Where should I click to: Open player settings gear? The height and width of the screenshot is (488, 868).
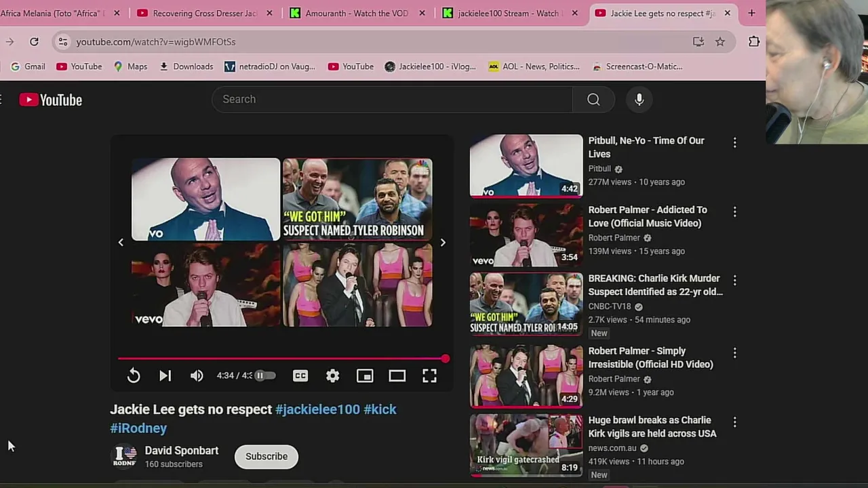[x=332, y=375]
